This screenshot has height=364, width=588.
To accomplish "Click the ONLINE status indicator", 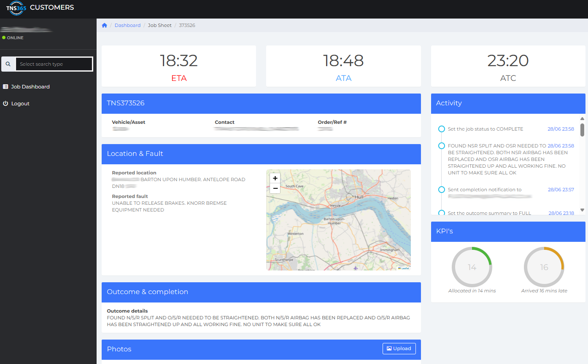I will [13, 38].
